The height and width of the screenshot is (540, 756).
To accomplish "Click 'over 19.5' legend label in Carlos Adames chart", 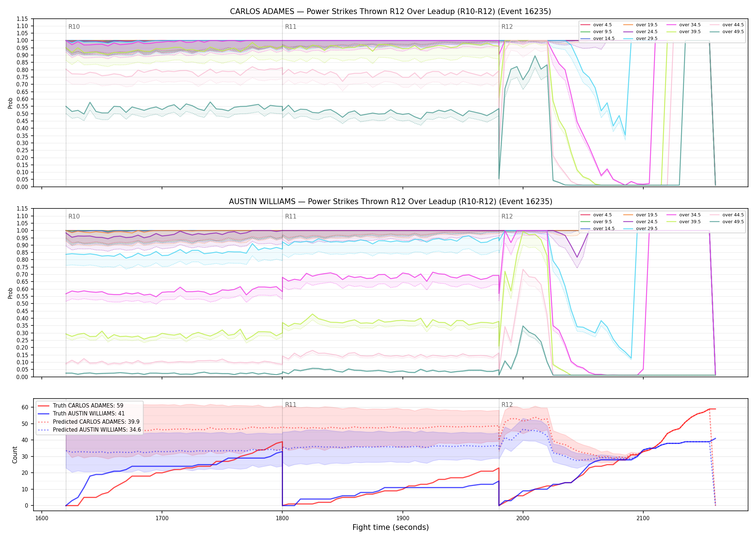I will (x=647, y=25).
